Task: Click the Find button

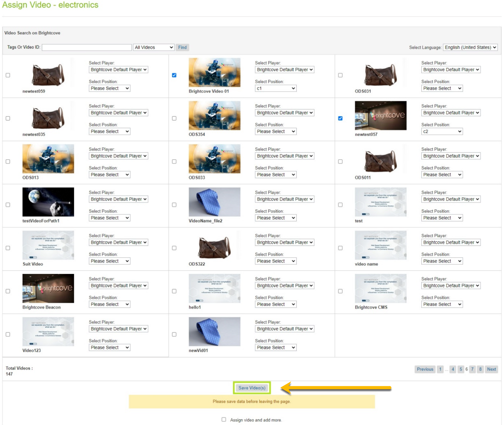Action: [x=182, y=47]
